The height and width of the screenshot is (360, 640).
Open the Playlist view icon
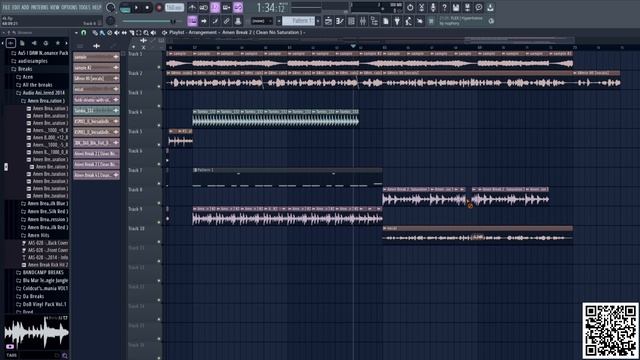coord(328,21)
